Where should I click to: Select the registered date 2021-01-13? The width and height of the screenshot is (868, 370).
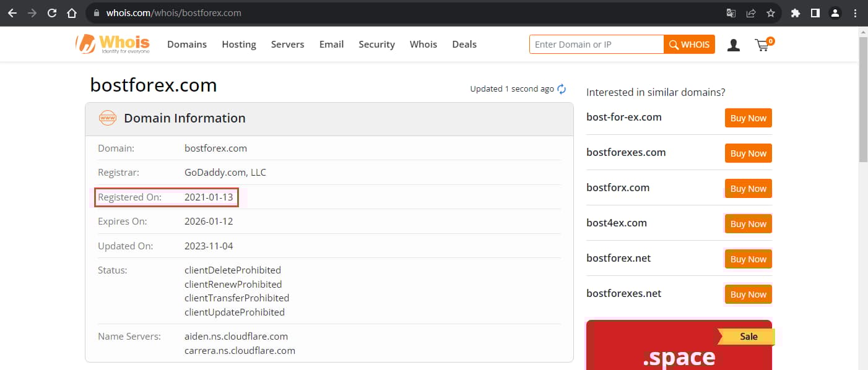tap(209, 197)
